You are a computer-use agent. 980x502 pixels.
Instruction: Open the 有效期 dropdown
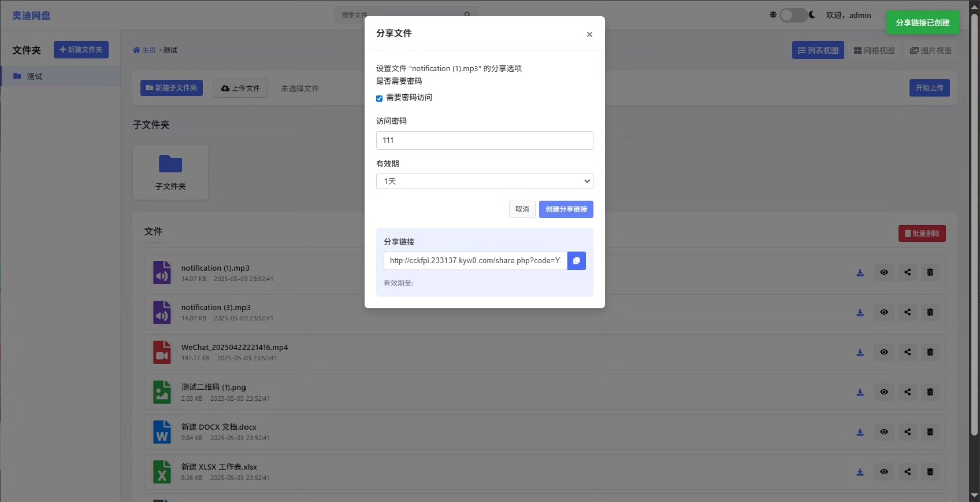point(484,181)
